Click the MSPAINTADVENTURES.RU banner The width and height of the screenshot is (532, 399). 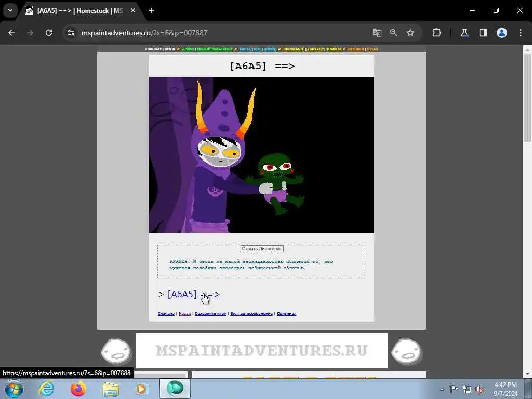coord(261,351)
